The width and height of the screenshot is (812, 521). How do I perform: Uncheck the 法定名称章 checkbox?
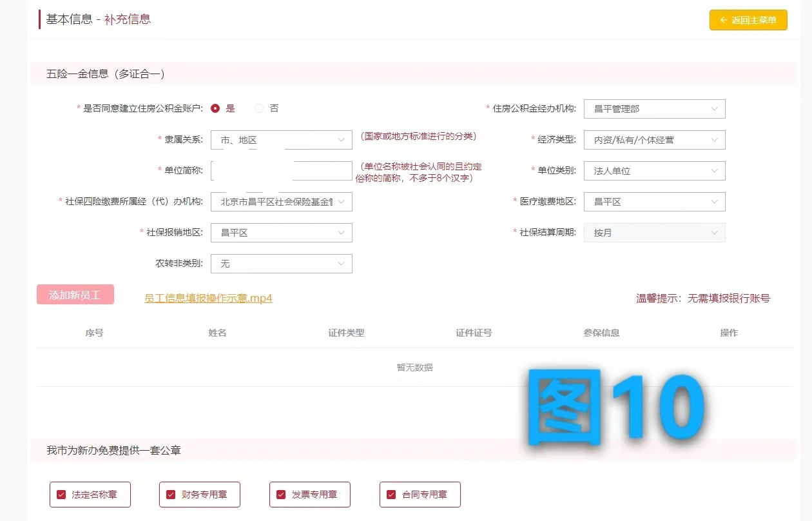(x=61, y=495)
